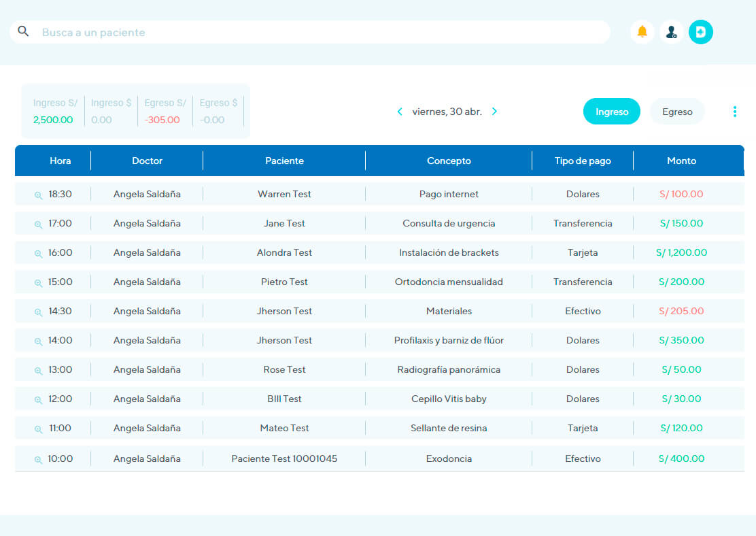View details icon for 17:00 row
The width and height of the screenshot is (756, 536).
pyautogui.click(x=38, y=224)
